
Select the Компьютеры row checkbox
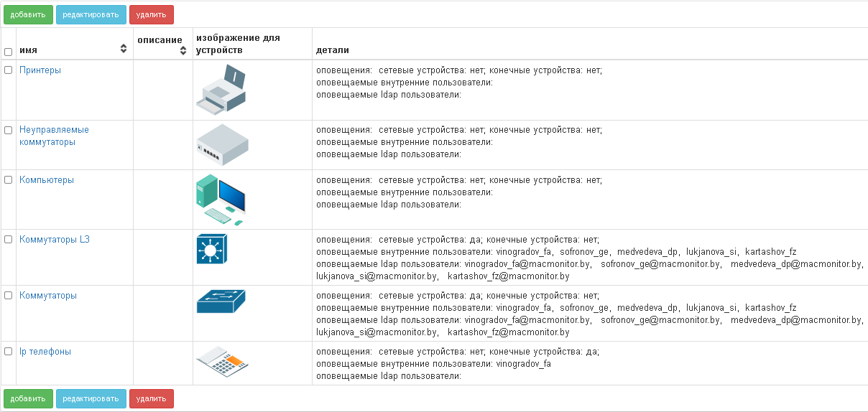tap(9, 180)
